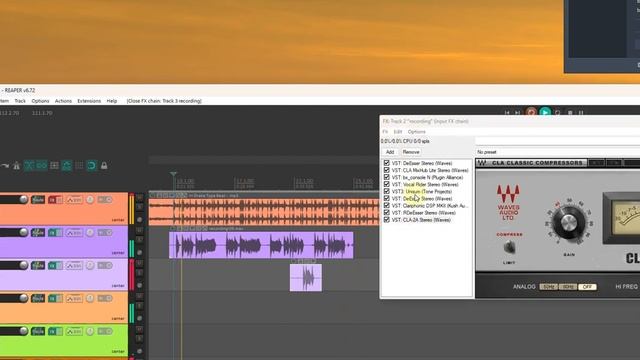Toggle the VST3 Unisum checkbox
The height and width of the screenshot is (360, 640).
tap(386, 191)
